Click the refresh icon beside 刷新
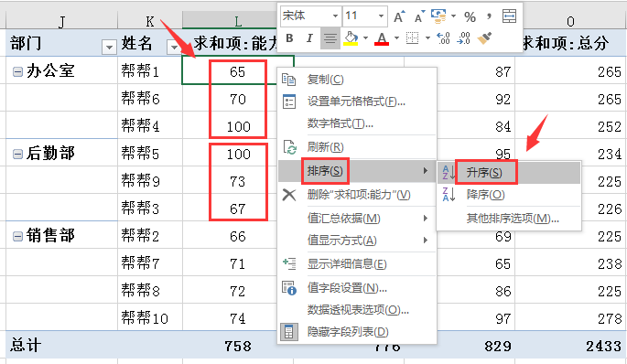This screenshot has height=364, width=627. click(289, 147)
